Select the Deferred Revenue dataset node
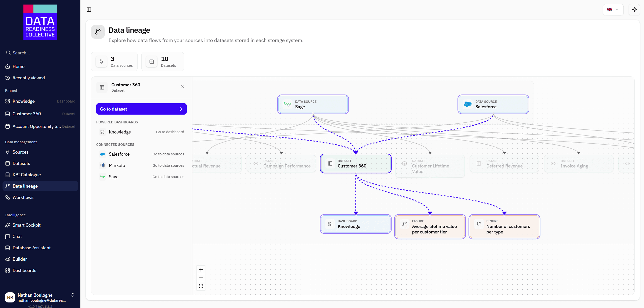Image resolution: width=644 pixels, height=308 pixels. tap(504, 163)
